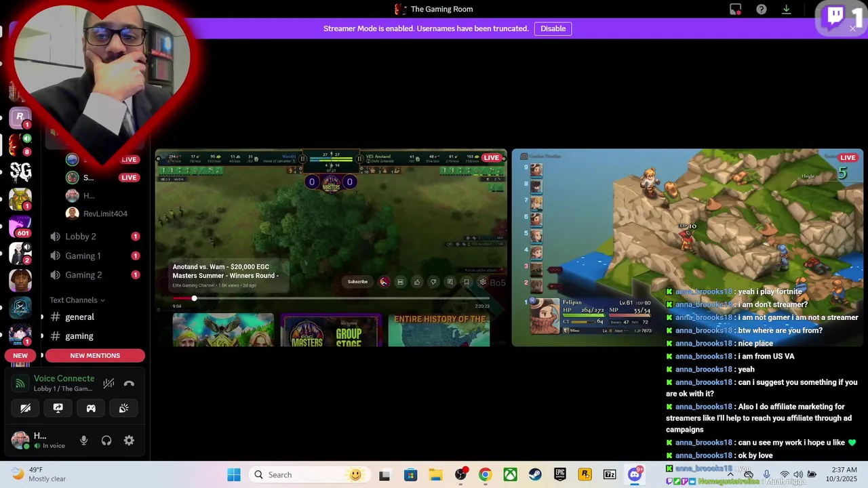Click the speaker volume icon in the system tray
This screenshot has width=868, height=488.
click(x=798, y=474)
